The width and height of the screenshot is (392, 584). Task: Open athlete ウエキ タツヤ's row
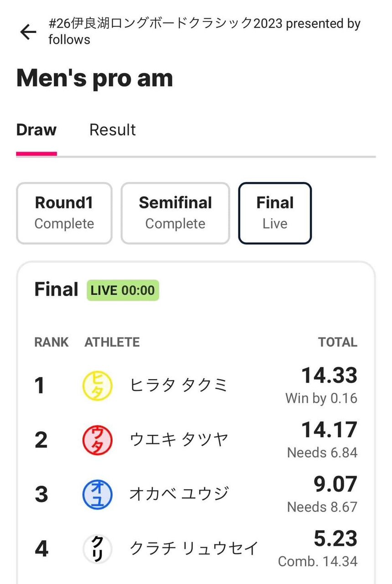click(196, 440)
